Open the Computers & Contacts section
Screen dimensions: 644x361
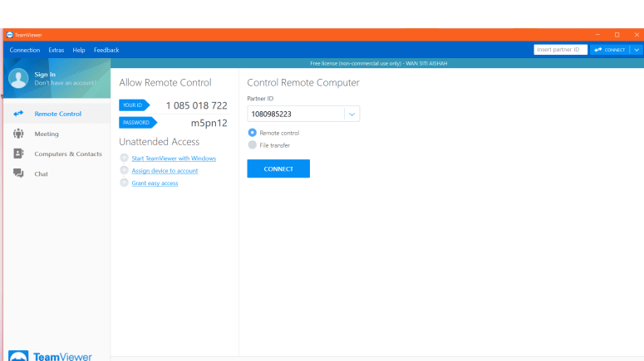[x=57, y=154]
